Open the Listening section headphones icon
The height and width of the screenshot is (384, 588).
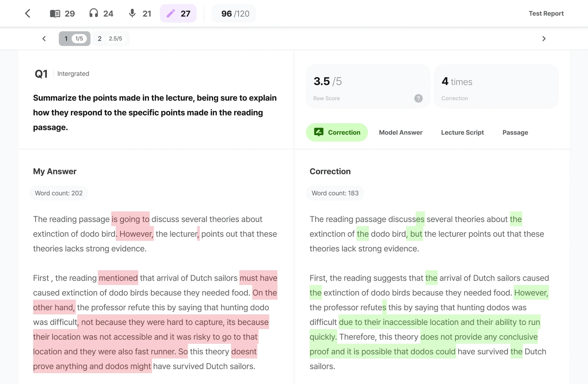(x=94, y=13)
